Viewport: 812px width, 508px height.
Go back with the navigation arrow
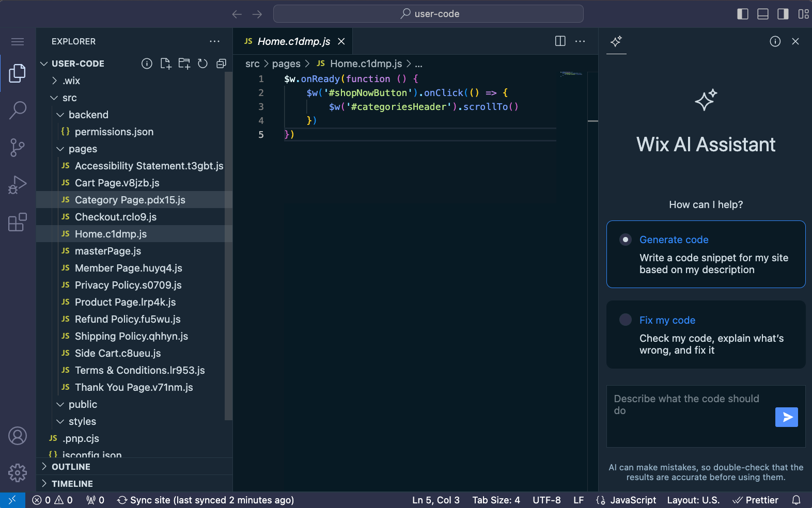[237, 14]
